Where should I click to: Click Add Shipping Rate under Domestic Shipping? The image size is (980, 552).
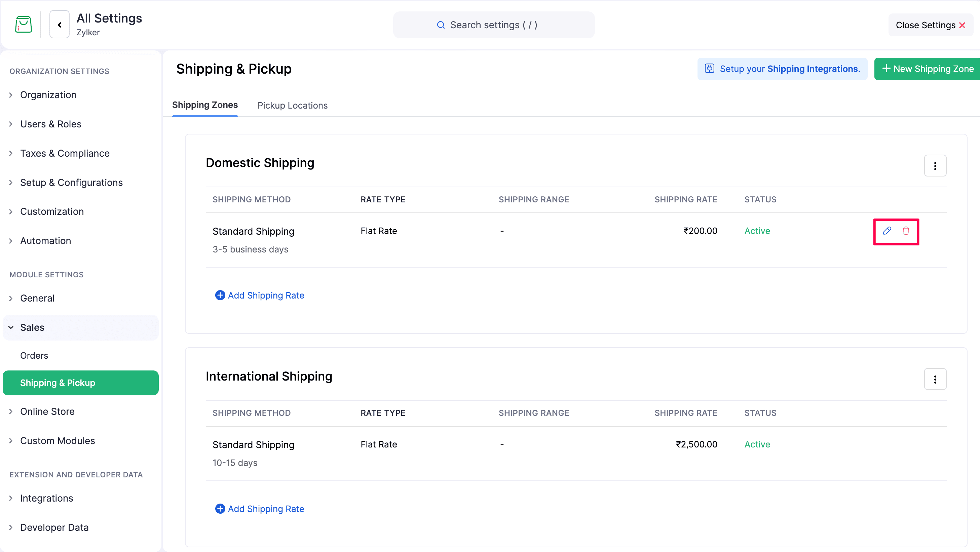tap(259, 295)
